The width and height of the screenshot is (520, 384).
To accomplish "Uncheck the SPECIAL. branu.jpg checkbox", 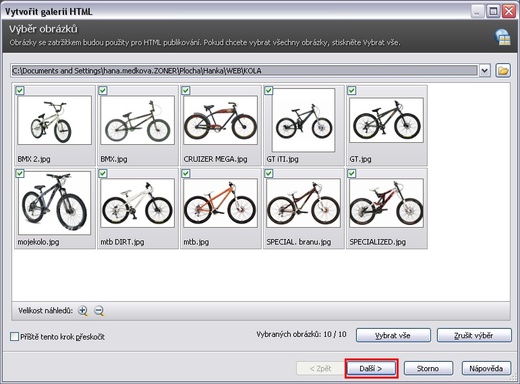I will pyautogui.click(x=269, y=173).
